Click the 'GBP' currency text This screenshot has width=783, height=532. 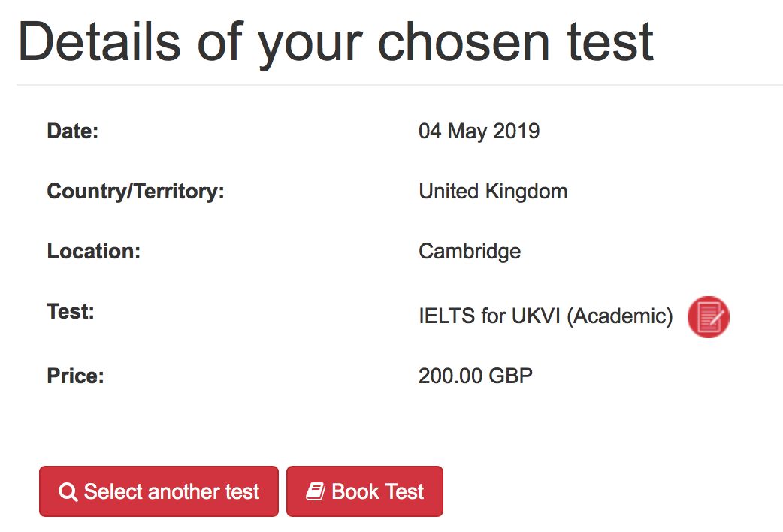(x=510, y=375)
